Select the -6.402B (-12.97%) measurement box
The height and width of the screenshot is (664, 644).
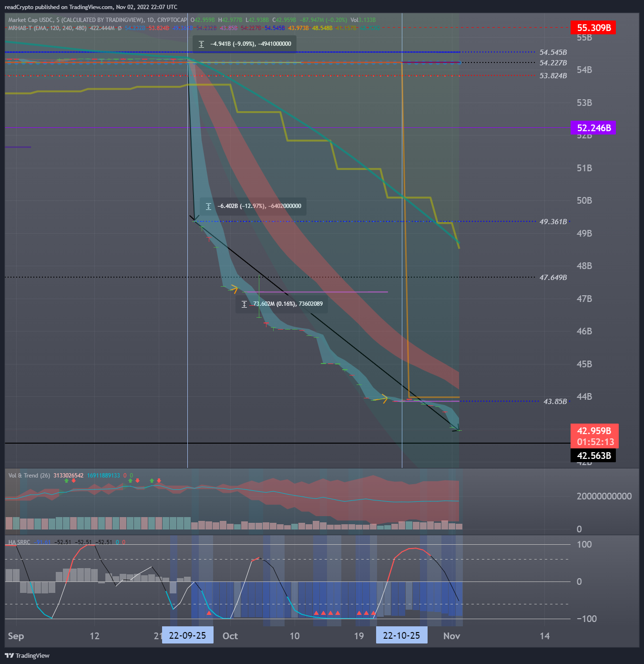tap(253, 207)
